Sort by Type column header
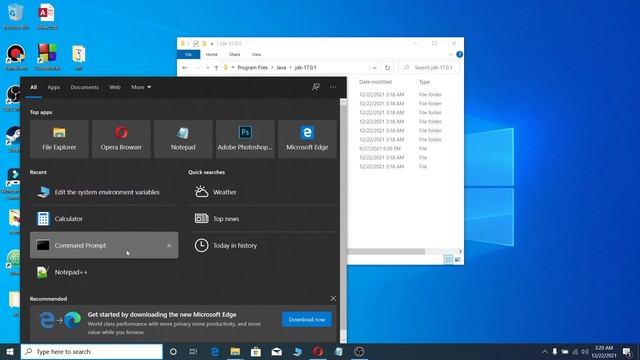The height and width of the screenshot is (360, 640). point(424,82)
